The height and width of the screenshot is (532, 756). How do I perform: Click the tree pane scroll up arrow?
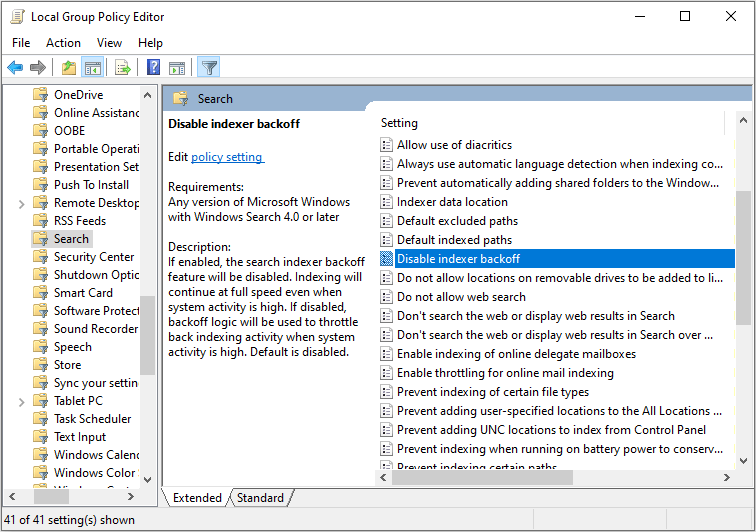(148, 95)
